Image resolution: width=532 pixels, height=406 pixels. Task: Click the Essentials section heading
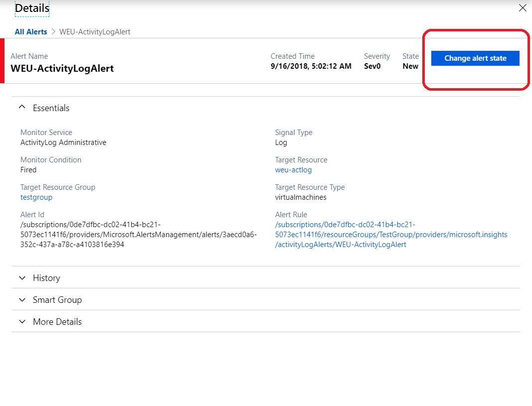coord(51,108)
